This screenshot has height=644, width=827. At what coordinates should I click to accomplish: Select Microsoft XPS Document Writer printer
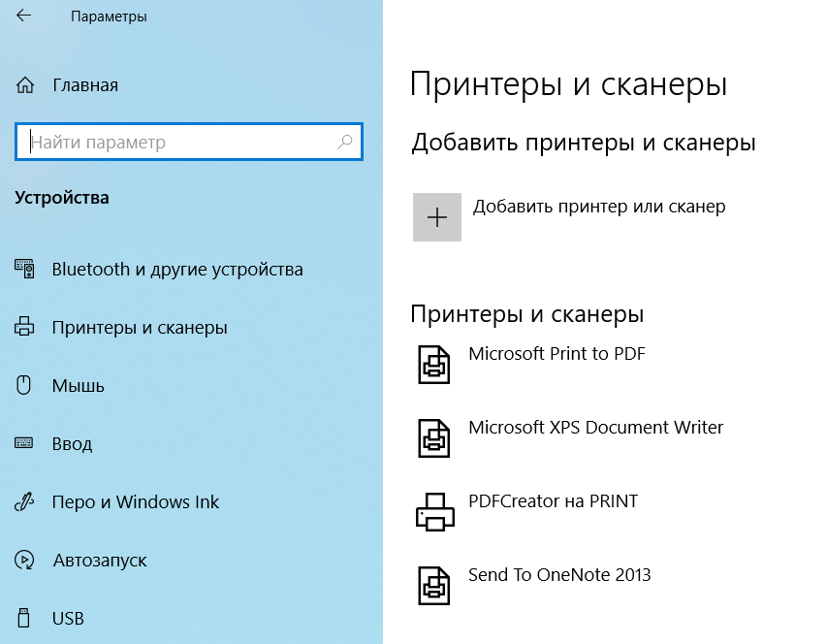pos(595,428)
